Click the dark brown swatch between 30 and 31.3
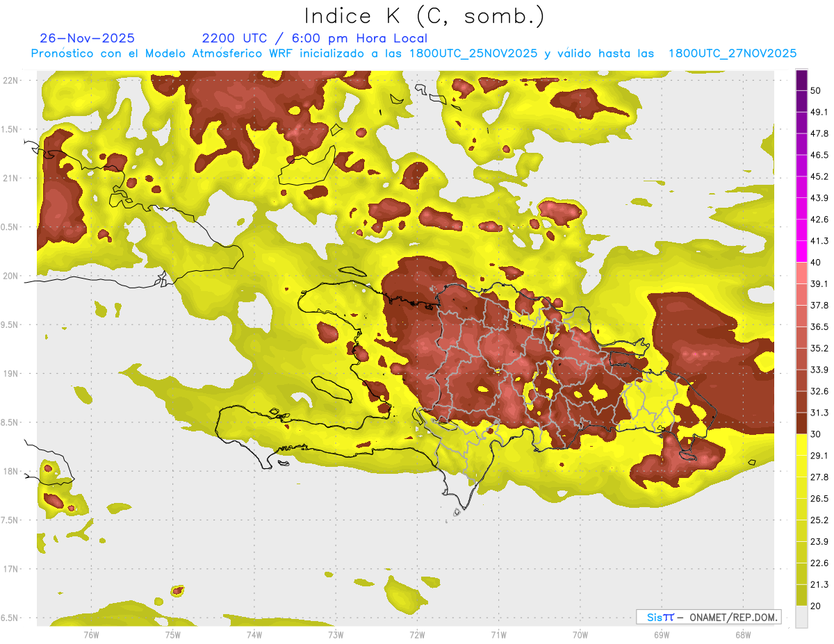Image resolution: width=834 pixels, height=644 pixels. 802,423
